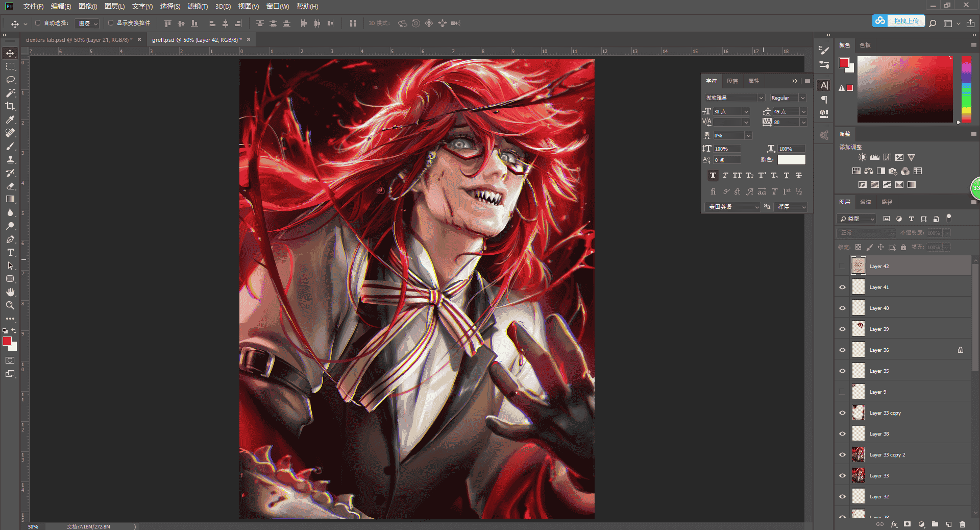980x530 pixels.
Task: Show Layer 9 visibility box
Action: (x=842, y=392)
